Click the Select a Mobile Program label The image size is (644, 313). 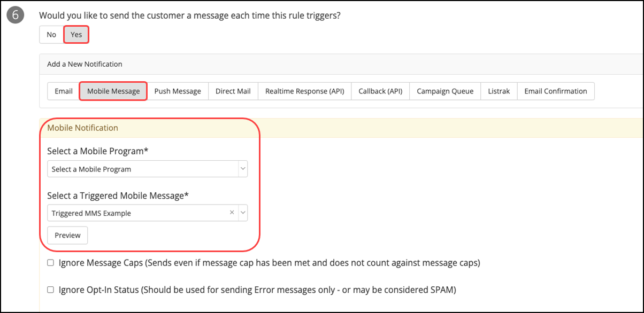pos(98,151)
